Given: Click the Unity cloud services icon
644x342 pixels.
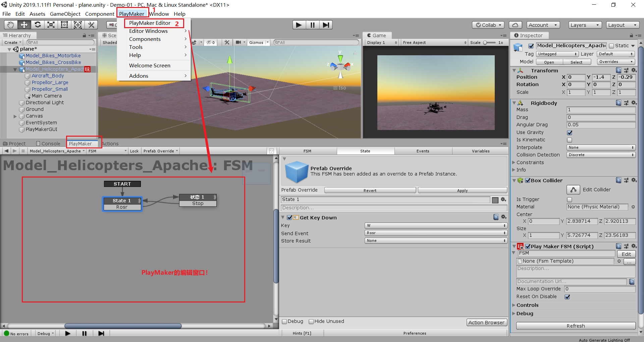Looking at the screenshot, I should [515, 24].
